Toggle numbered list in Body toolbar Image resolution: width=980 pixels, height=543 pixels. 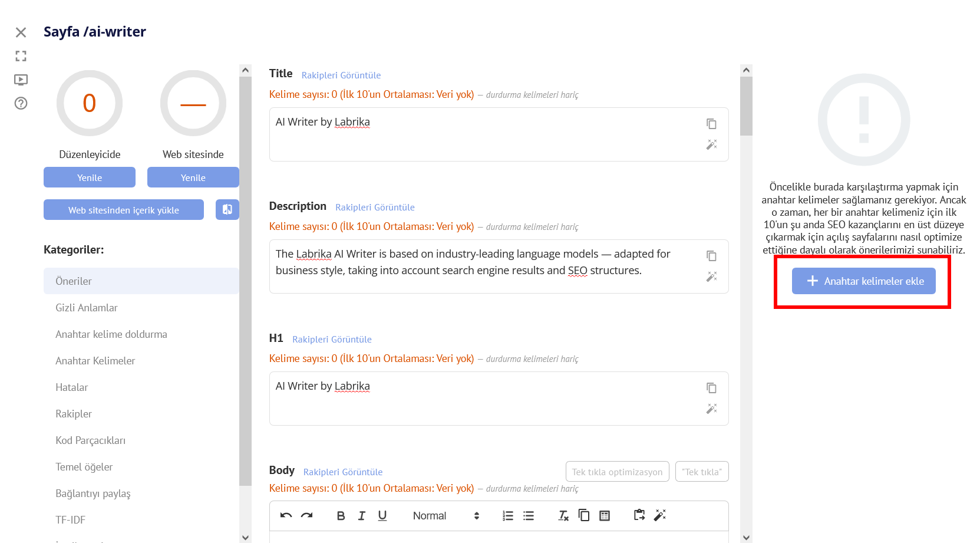coord(508,516)
